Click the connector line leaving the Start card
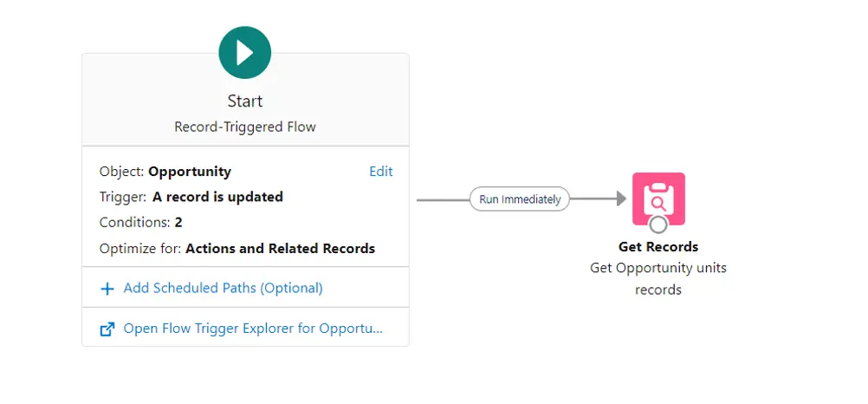This screenshot has width=868, height=404. pyautogui.click(x=440, y=199)
